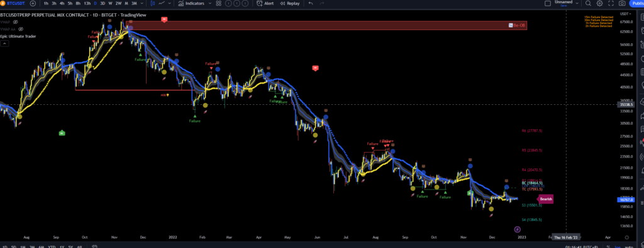Select the YTD date range
This screenshot has height=248, width=644.
52,247
